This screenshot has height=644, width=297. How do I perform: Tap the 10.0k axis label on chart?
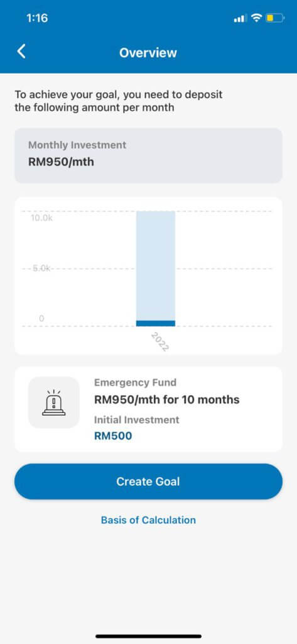tap(41, 218)
